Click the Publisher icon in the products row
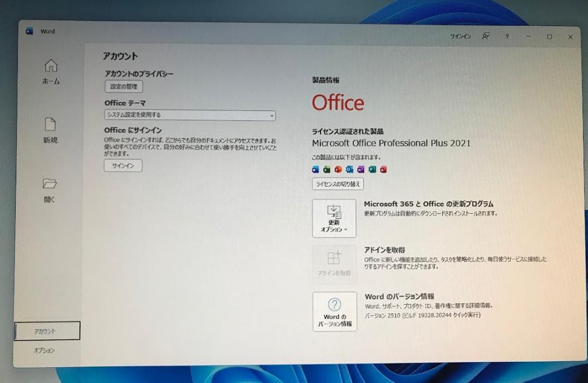Viewport: 588px width, 383px height. point(371,169)
